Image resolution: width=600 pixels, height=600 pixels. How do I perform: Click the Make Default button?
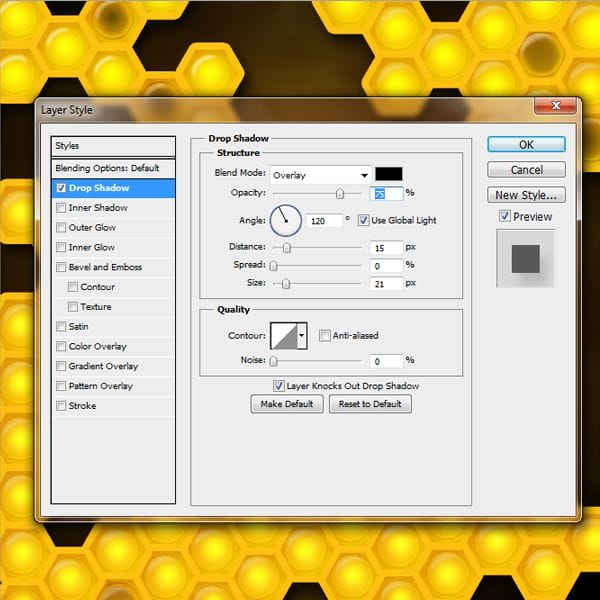tap(287, 404)
